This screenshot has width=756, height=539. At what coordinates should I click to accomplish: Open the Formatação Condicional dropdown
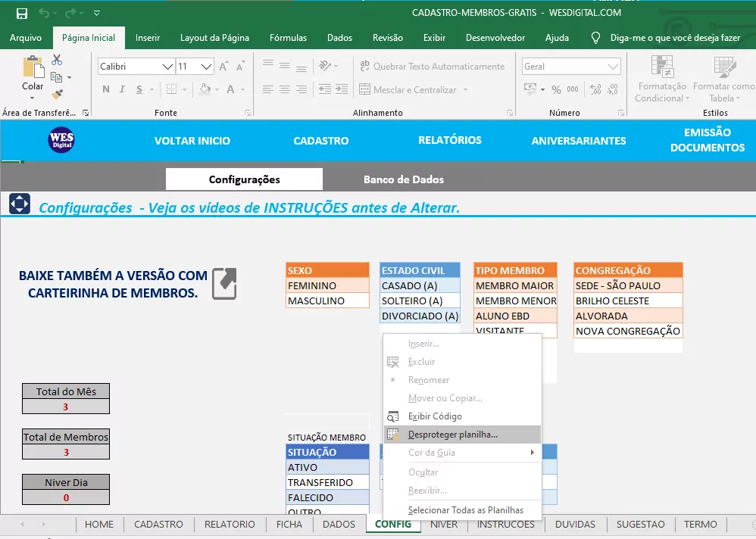pos(663,79)
